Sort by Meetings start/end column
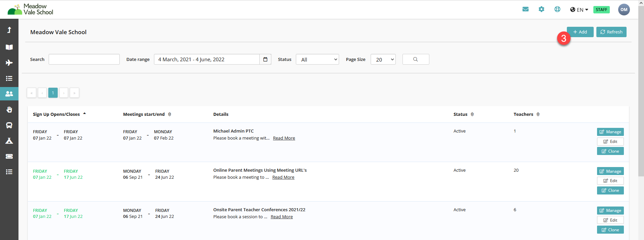The image size is (644, 240). point(169,114)
